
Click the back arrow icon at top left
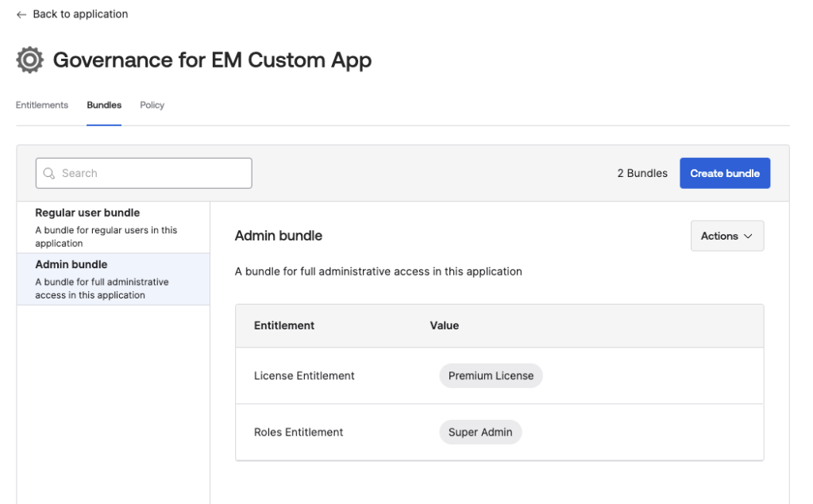20,13
